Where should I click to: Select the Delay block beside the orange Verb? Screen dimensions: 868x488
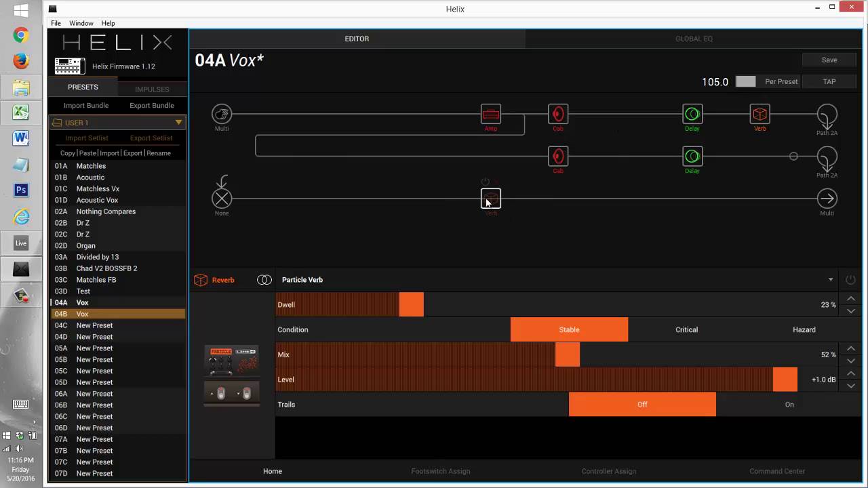tap(692, 114)
